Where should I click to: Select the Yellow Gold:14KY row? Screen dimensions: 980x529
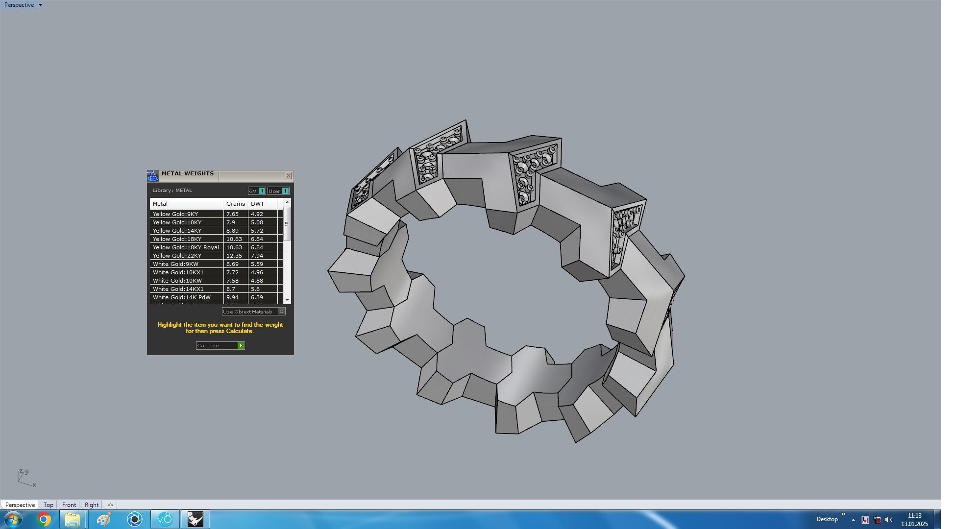[216, 231]
